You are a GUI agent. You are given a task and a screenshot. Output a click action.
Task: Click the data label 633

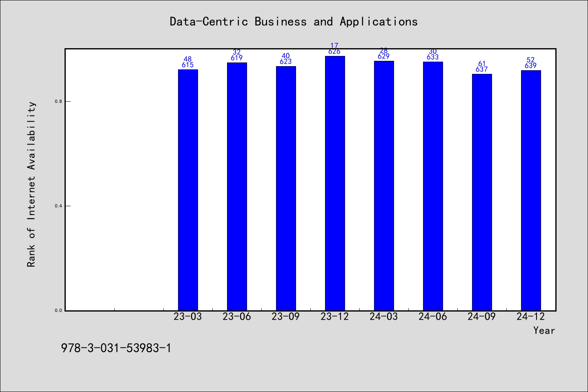pyautogui.click(x=433, y=57)
